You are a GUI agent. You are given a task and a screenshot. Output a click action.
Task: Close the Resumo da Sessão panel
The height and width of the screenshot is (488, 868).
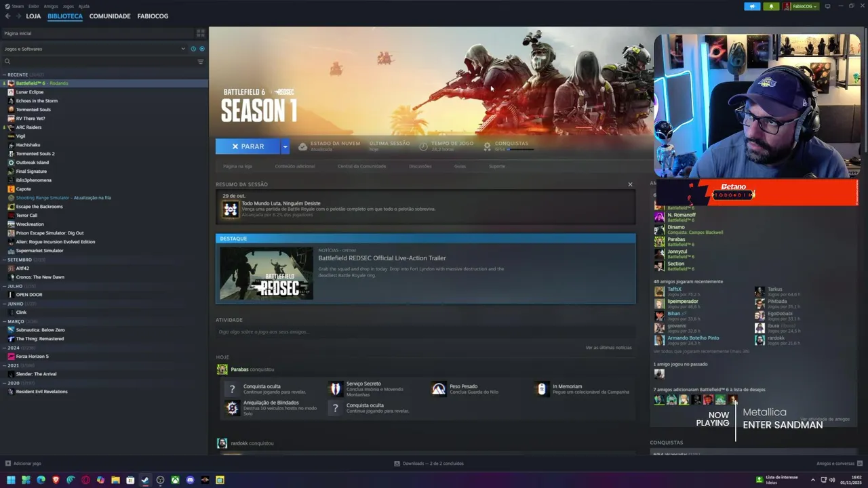[630, 184]
